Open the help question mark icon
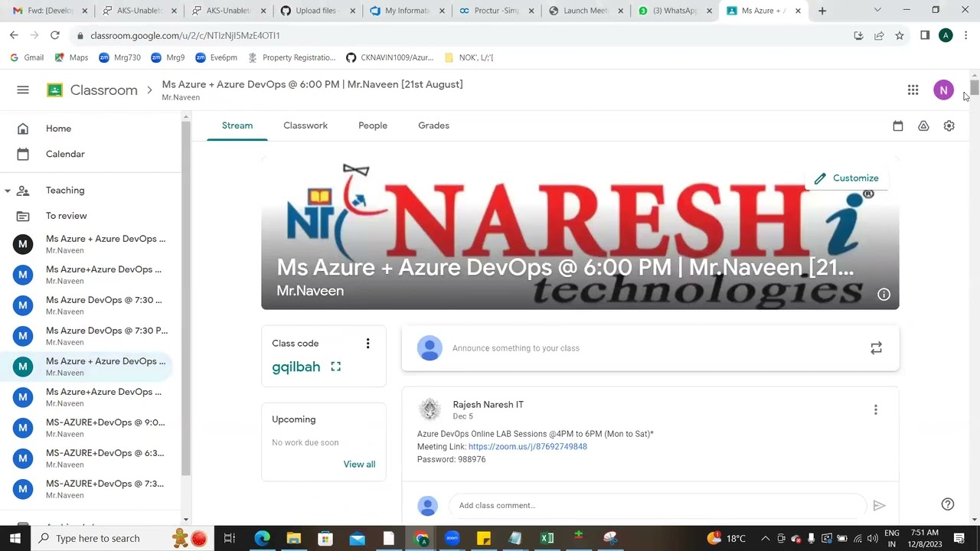 pyautogui.click(x=948, y=504)
